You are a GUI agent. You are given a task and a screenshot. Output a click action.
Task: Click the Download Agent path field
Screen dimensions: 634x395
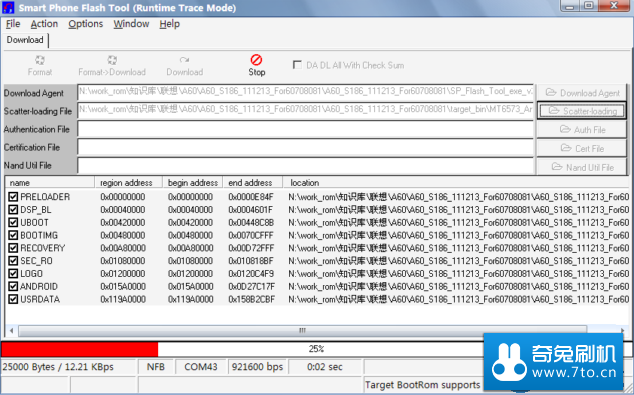pyautogui.click(x=306, y=92)
